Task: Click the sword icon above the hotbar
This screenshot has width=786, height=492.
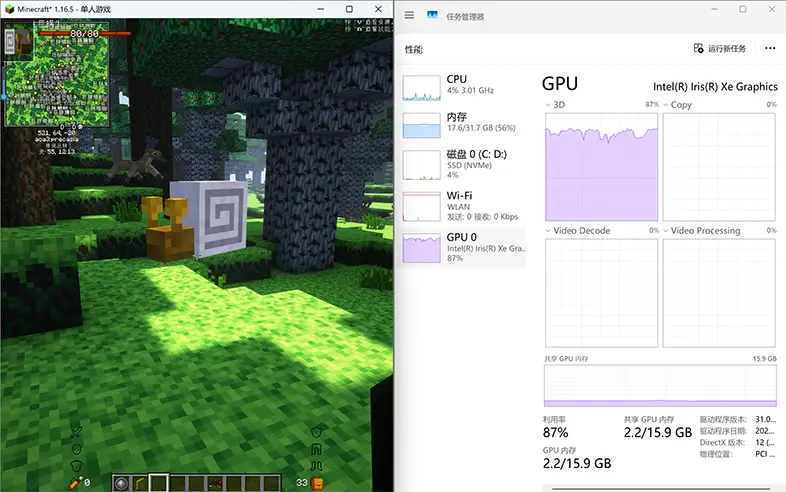Action: pyautogui.click(x=76, y=432)
